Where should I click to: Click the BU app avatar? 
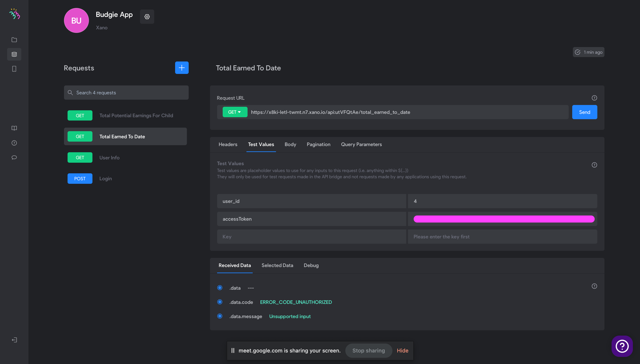coord(76,20)
